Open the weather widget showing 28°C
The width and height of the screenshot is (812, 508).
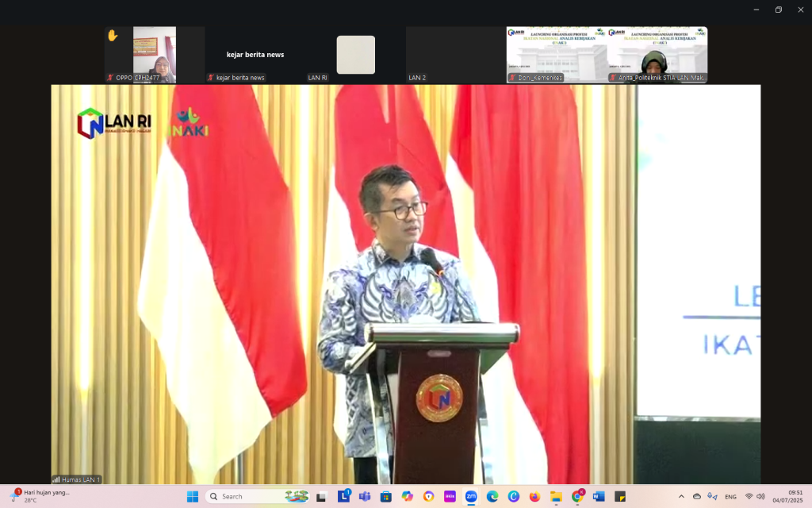(x=40, y=496)
